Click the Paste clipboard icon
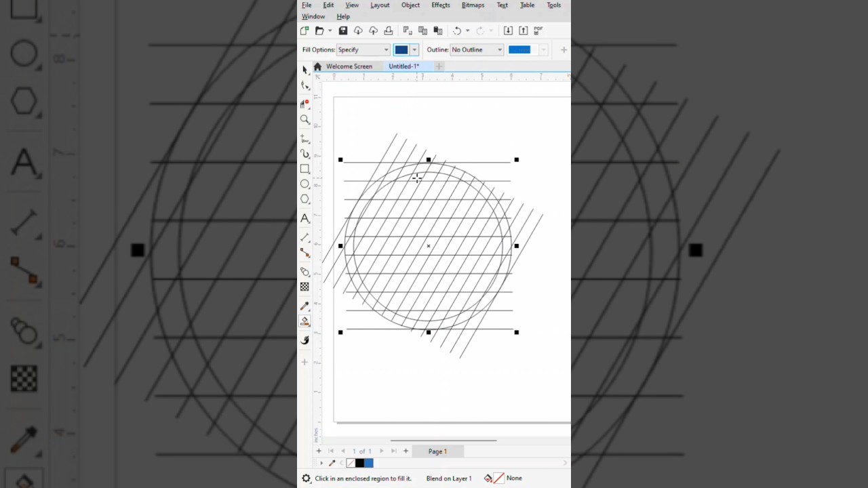The image size is (868, 488). click(437, 30)
